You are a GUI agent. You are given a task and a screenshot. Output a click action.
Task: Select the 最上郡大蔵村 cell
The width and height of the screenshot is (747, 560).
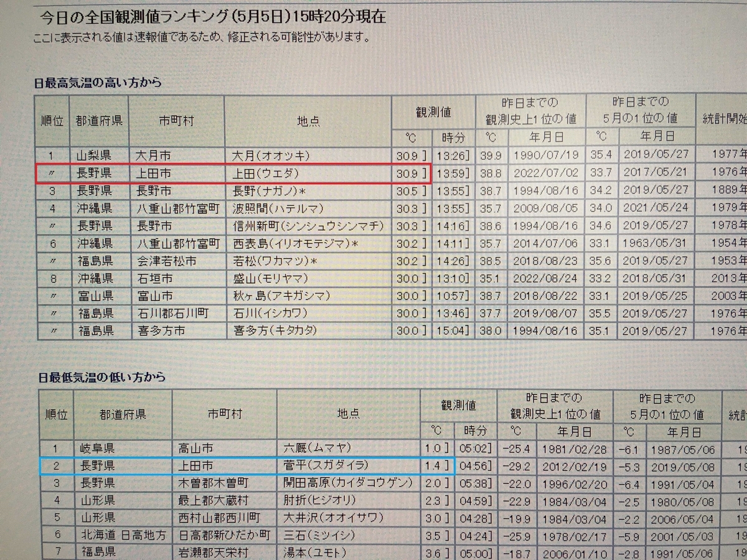[x=214, y=500]
